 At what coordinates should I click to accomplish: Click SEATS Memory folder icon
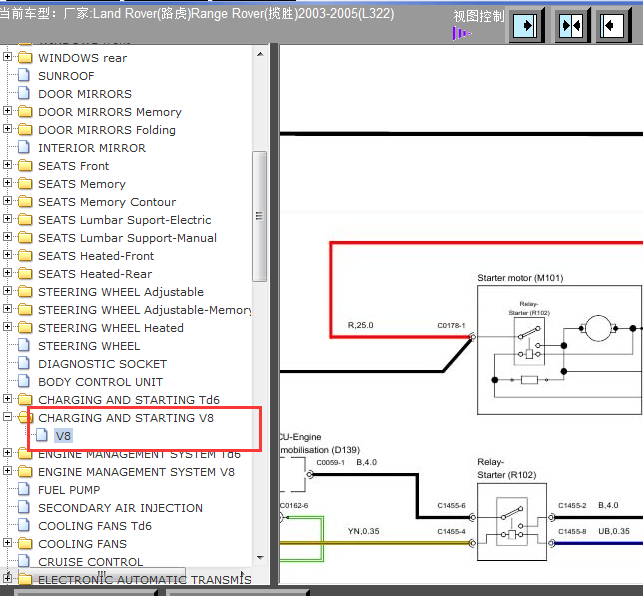point(25,184)
